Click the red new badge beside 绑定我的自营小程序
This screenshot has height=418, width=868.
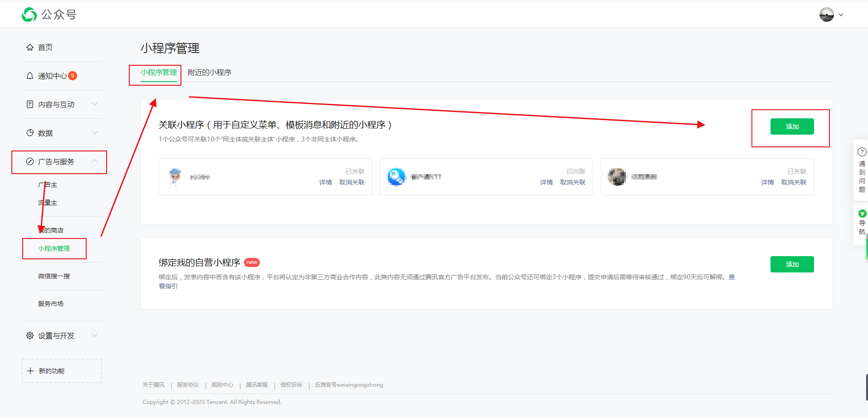[252, 262]
